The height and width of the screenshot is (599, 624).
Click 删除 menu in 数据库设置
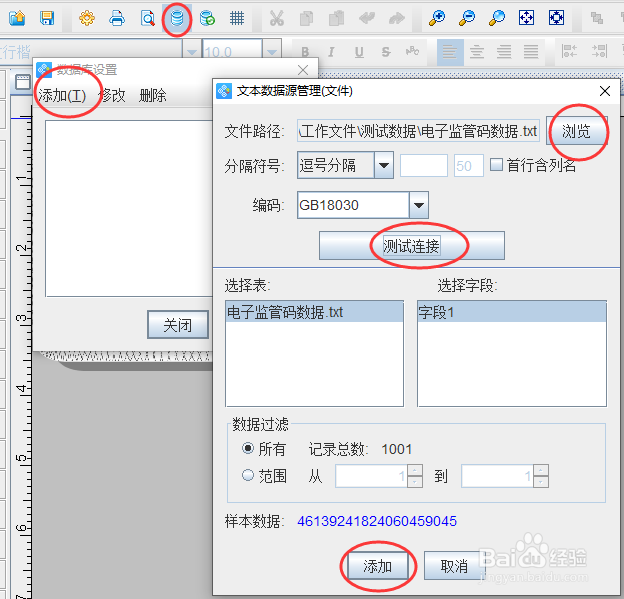click(x=152, y=96)
